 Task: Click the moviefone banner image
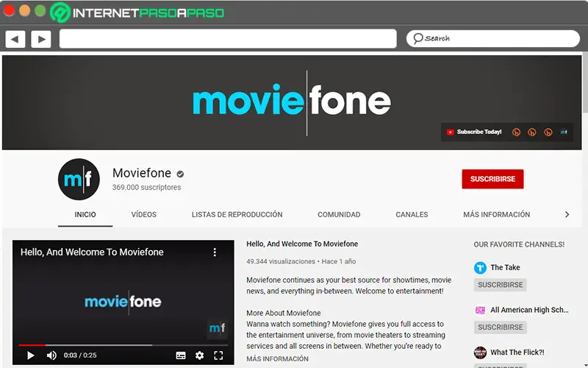(x=292, y=102)
